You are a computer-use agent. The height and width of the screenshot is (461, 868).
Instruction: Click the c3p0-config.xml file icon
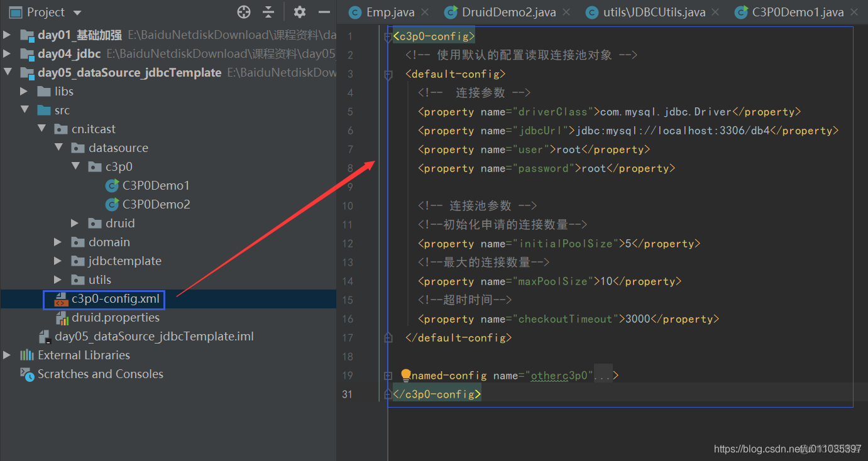coord(61,299)
